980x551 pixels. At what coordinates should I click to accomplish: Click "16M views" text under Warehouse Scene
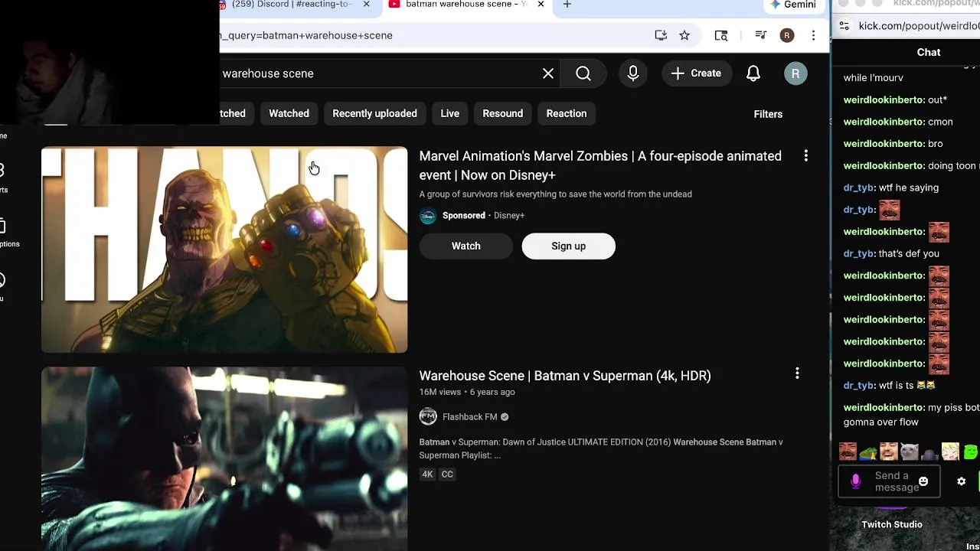tap(440, 392)
